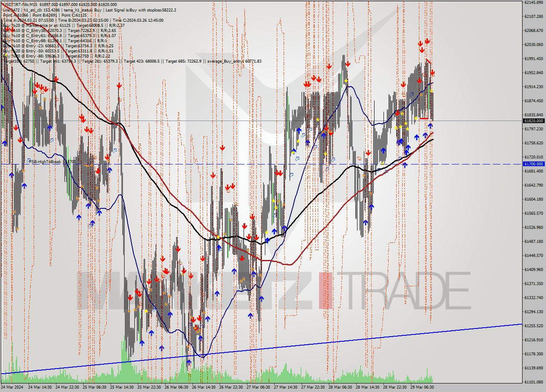The width and height of the screenshot is (546, 392).
Task: Click the blue 61700.000 price level tag
Action: click(533, 164)
